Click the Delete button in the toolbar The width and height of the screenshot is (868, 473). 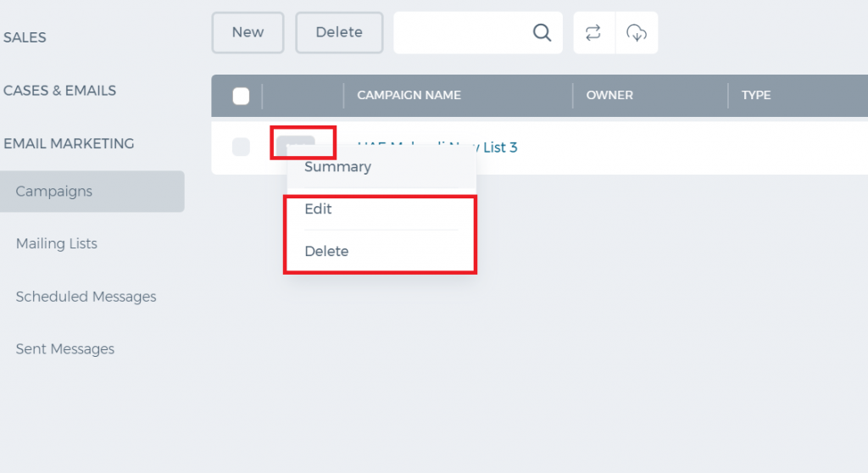(339, 33)
